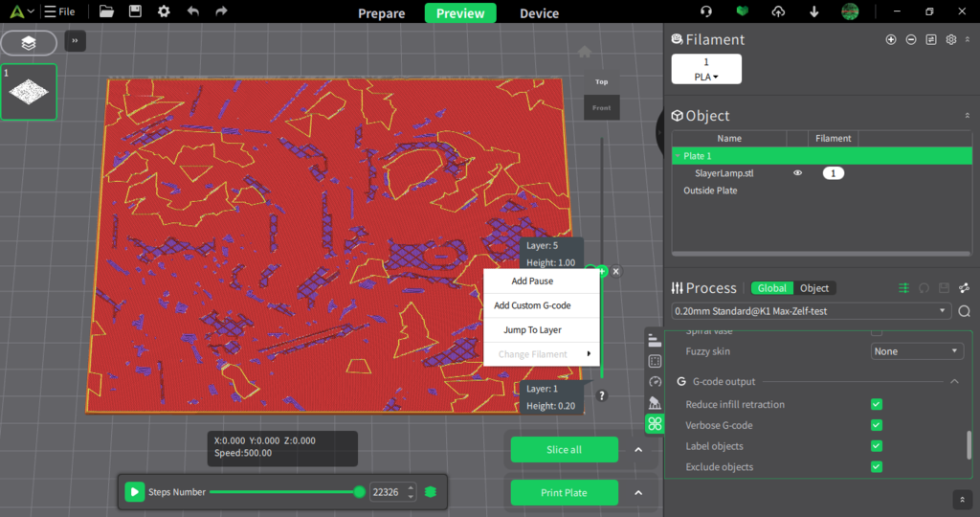
Task: Click the undo arrow in the top toolbar
Action: (x=193, y=11)
